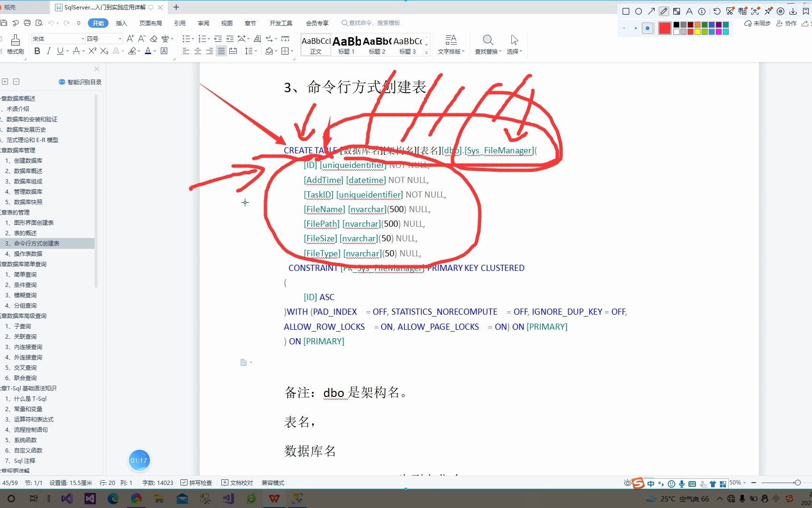Click the scissors screenshot crop icon
Screen dimensions: 812x508
click(x=730, y=11)
